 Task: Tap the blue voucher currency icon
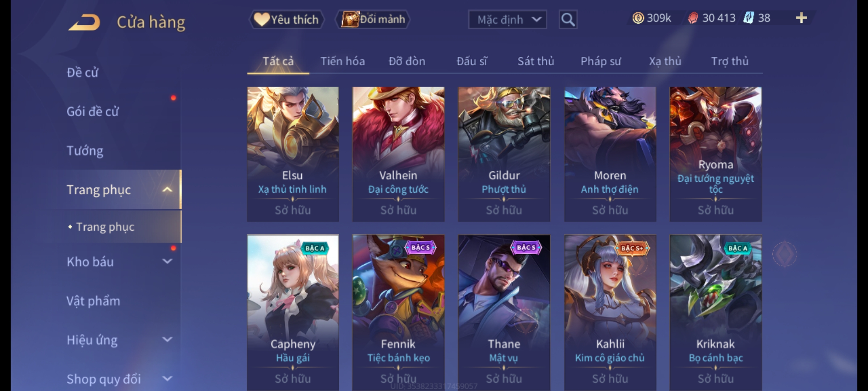pyautogui.click(x=748, y=18)
